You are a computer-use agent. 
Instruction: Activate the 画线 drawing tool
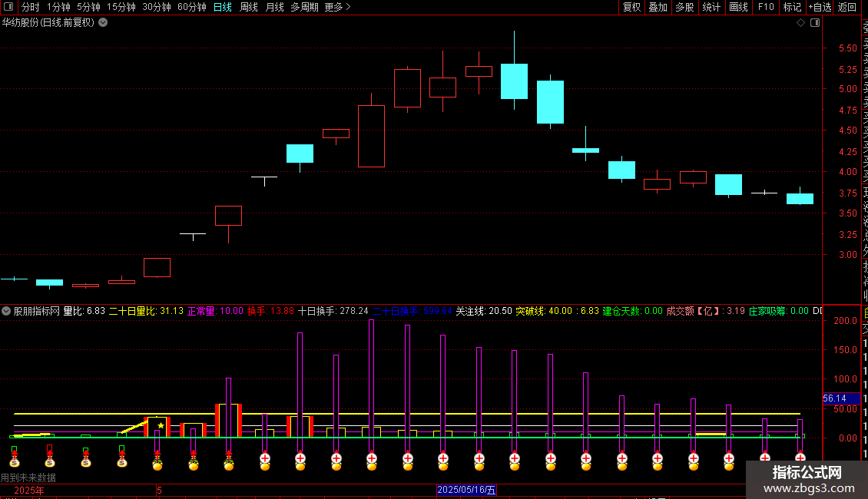point(738,7)
